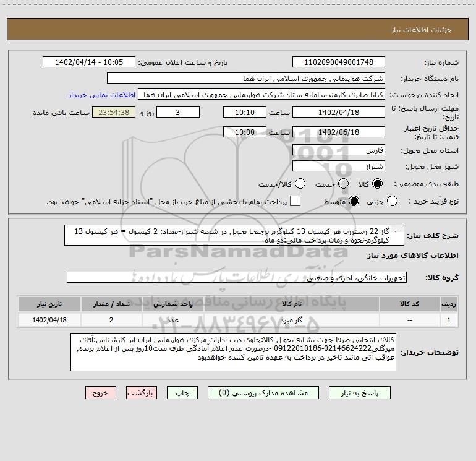The width and height of the screenshot is (476, 461).
Task: Click the نام کالا column header
Action: point(291,304)
